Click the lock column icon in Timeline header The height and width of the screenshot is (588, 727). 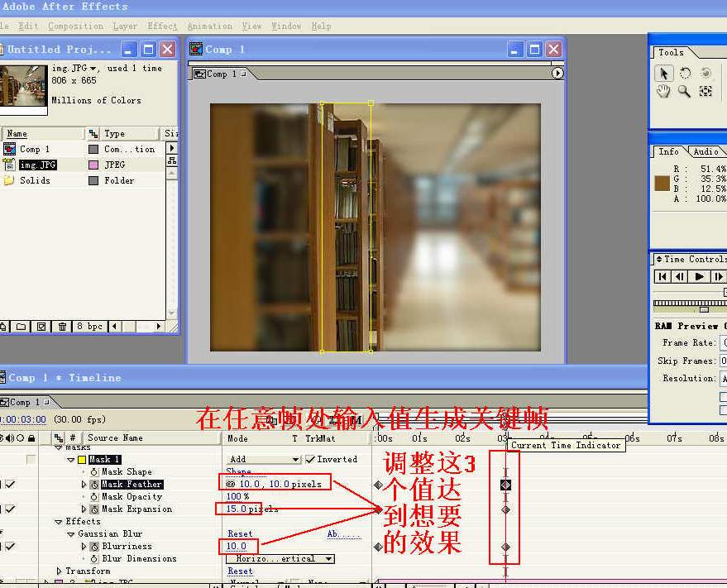pyautogui.click(x=31, y=438)
